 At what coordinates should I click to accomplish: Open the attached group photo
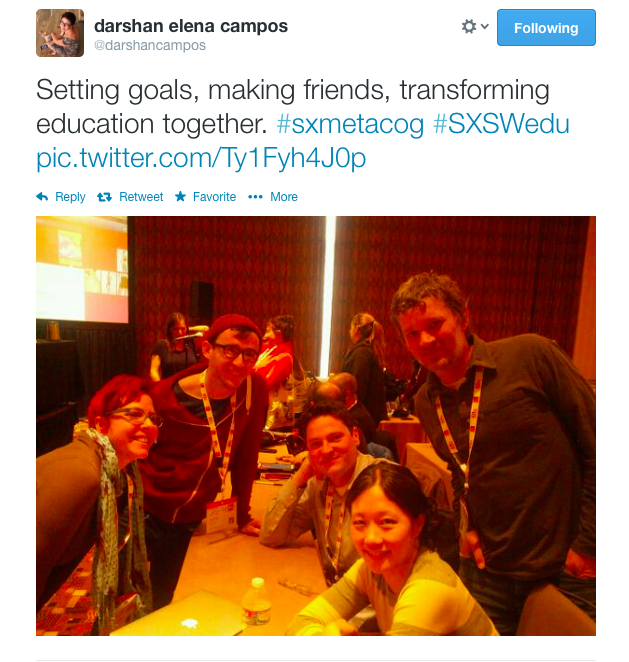[x=316, y=426]
